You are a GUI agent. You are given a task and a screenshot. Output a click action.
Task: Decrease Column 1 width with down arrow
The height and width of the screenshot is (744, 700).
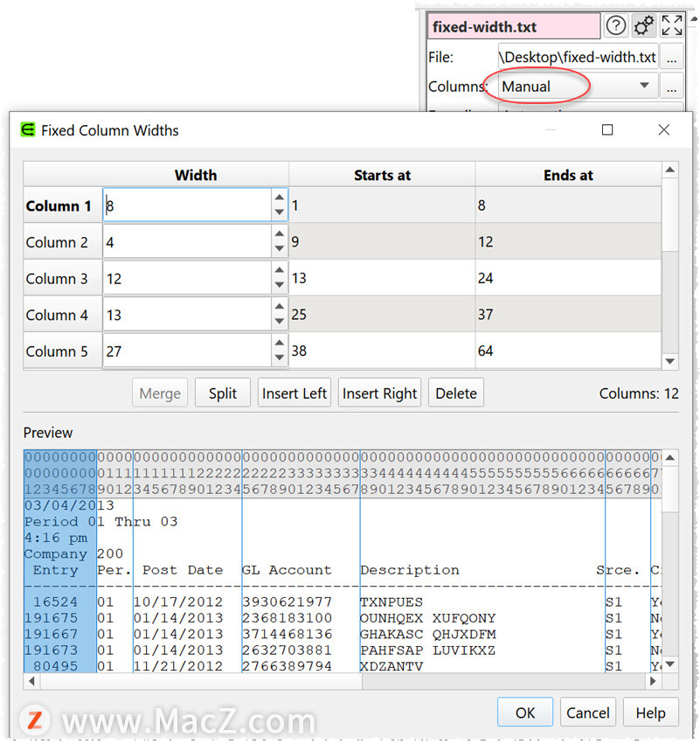coord(280,212)
